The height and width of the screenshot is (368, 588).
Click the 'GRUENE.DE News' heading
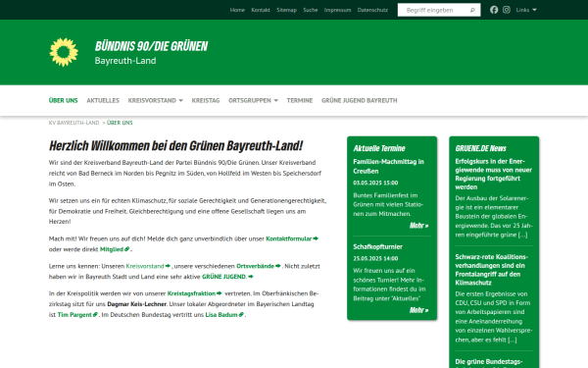481,148
